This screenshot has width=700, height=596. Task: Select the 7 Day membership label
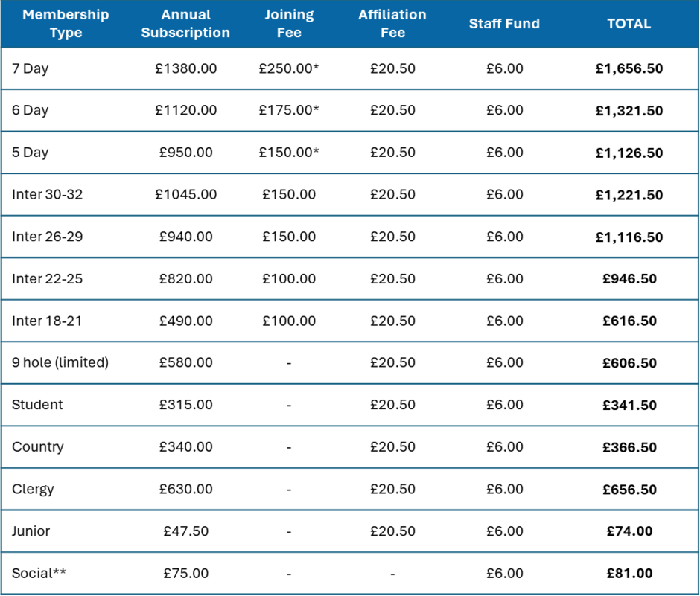tap(31, 68)
